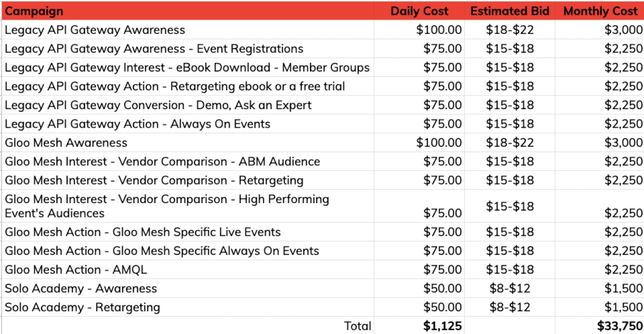
Task: Click the Campaign column header
Action: point(34,11)
